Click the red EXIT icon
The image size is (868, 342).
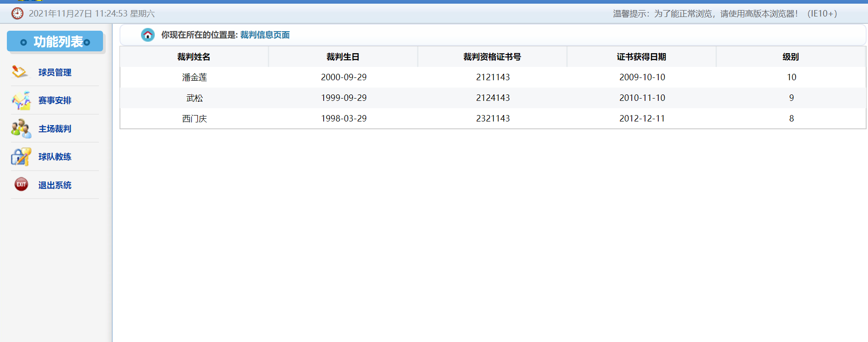pos(21,184)
